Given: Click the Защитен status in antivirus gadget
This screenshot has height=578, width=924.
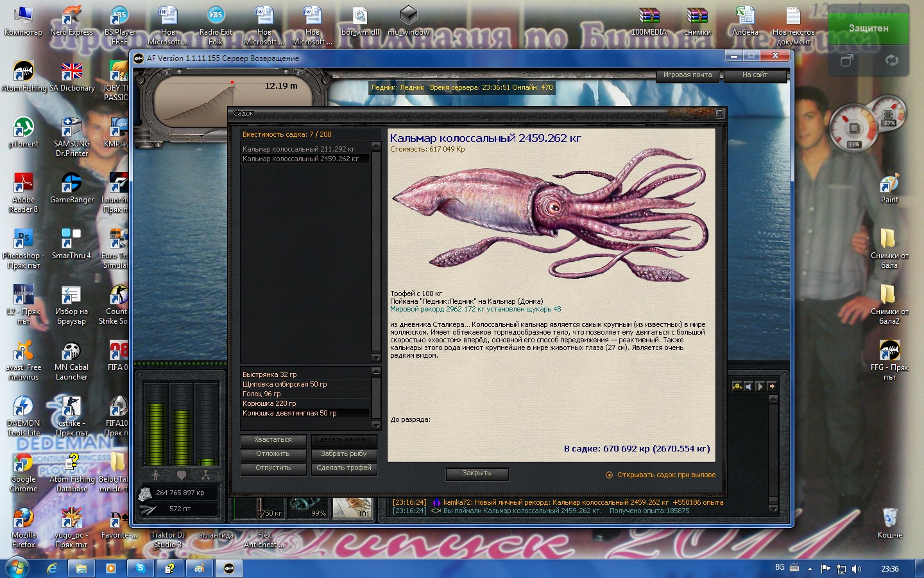Looking at the screenshot, I should pos(868,28).
